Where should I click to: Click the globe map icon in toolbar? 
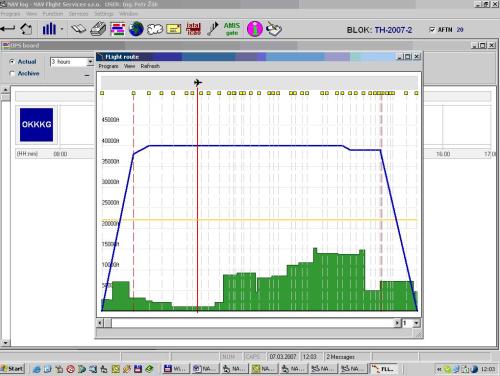pyautogui.click(x=136, y=29)
